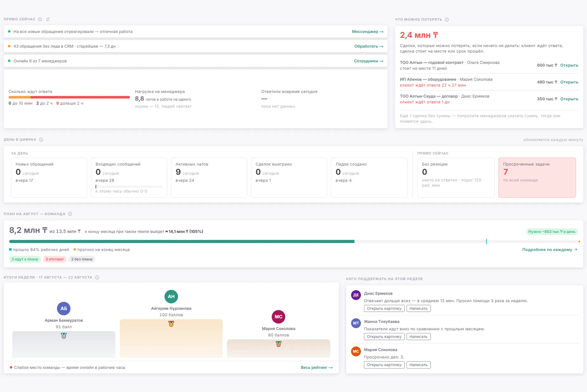
Task: Click the bronze medal under Мария Соколова
Action: coord(279,344)
